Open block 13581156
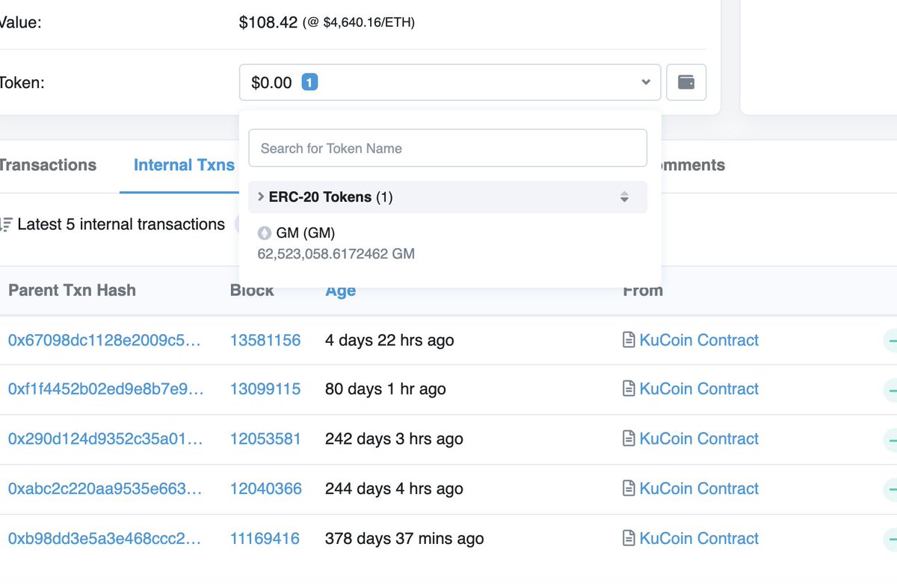Image resolution: width=897 pixels, height=588 pixels. 265,340
